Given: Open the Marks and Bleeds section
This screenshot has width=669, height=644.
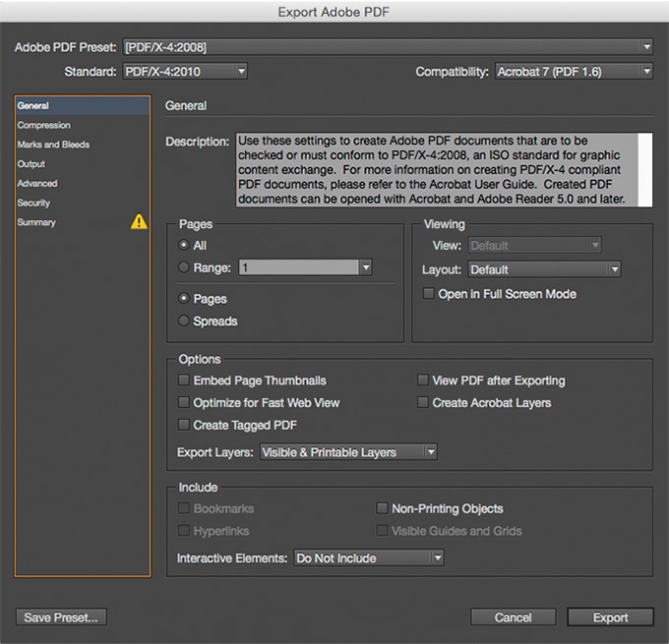Looking at the screenshot, I should pos(53,145).
